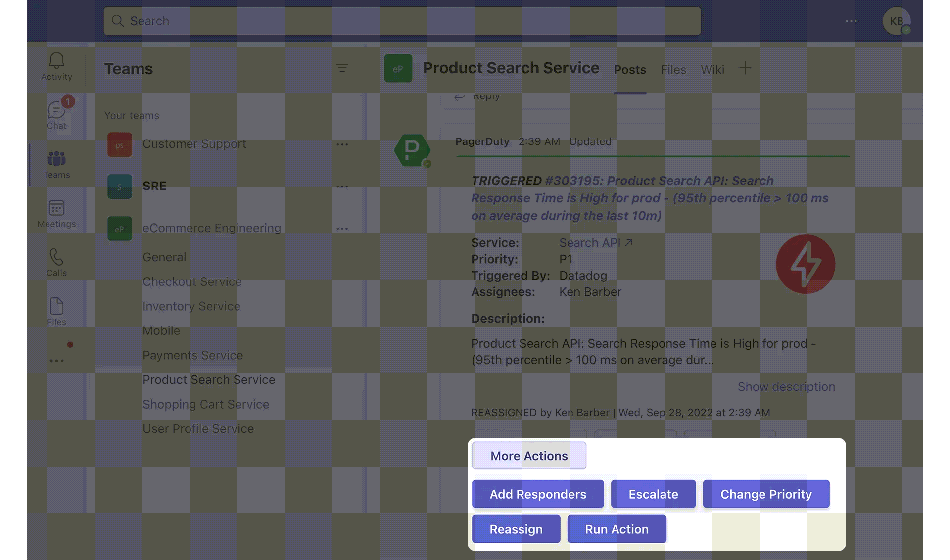
Task: Click the More Actions button
Action: click(x=528, y=456)
